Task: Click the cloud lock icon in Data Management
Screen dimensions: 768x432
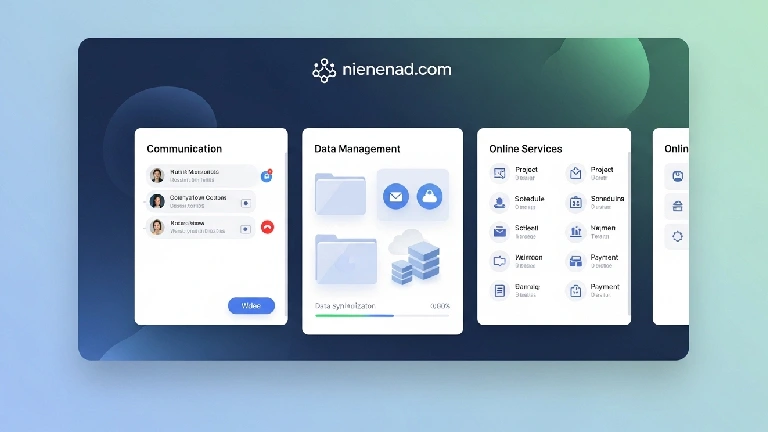Action: coord(430,197)
